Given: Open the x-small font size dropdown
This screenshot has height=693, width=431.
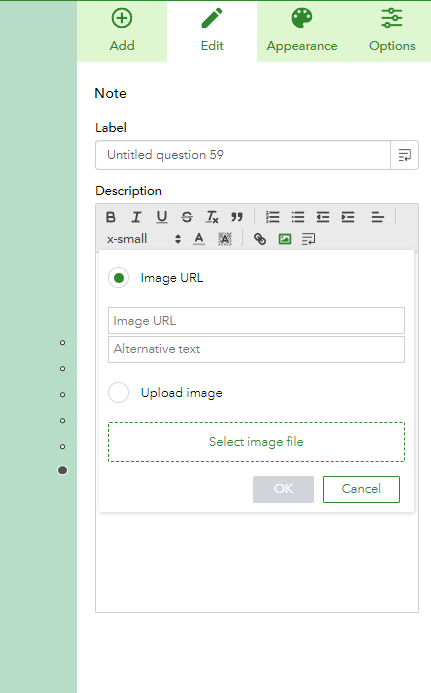Looking at the screenshot, I should (x=144, y=239).
